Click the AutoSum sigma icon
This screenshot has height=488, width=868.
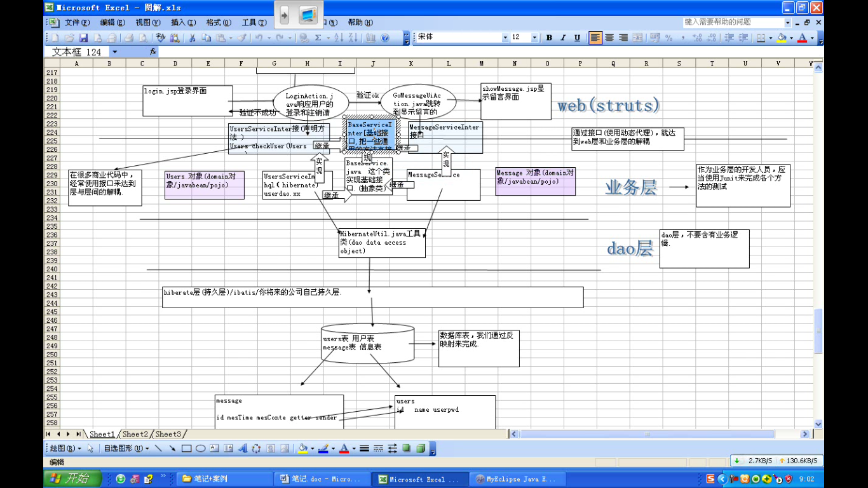click(318, 37)
